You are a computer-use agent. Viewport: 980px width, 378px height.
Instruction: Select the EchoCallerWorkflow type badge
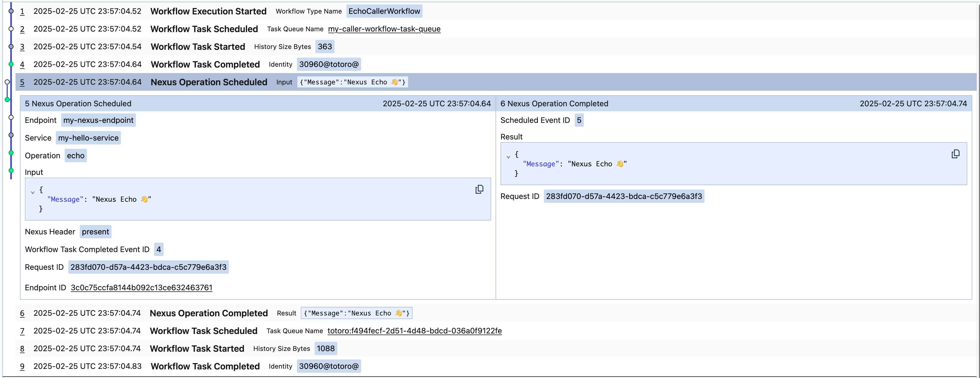click(384, 11)
